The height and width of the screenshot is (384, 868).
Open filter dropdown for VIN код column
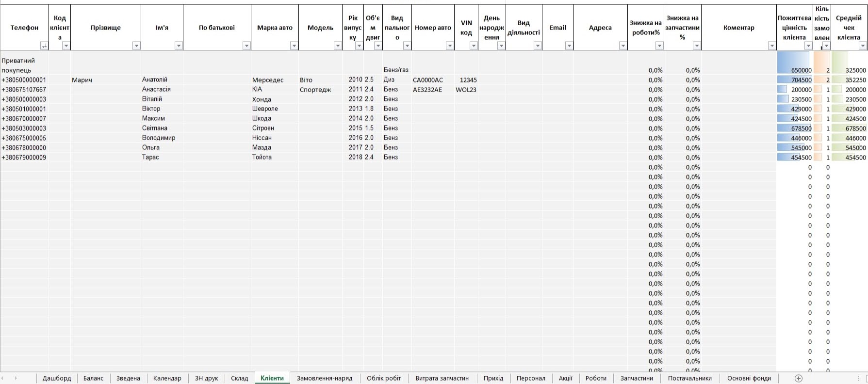click(474, 46)
